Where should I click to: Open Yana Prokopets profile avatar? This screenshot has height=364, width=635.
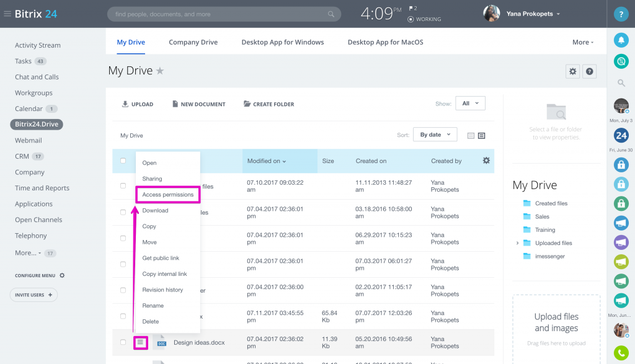pyautogui.click(x=491, y=14)
